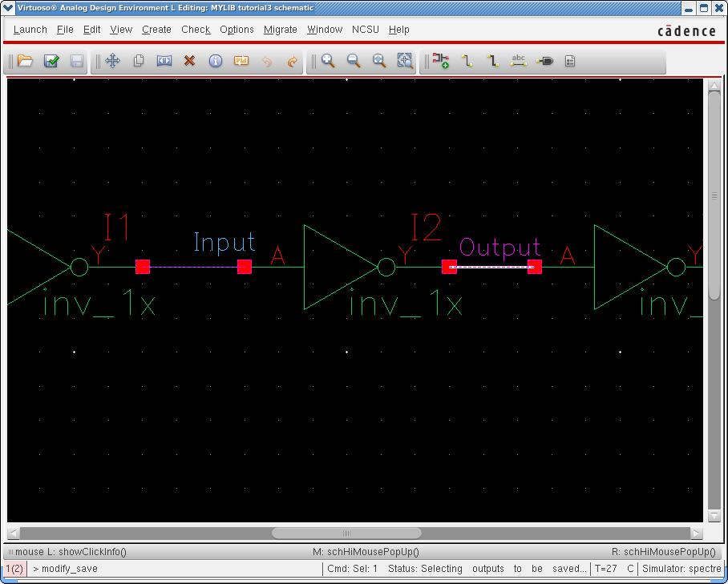Screen dimensions: 728x584
Task: Click the cadence logo
Action: click(x=686, y=31)
